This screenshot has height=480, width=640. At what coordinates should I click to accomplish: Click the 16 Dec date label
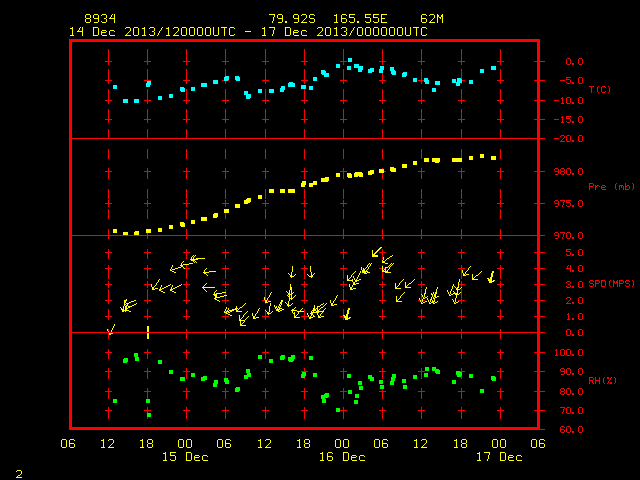pyautogui.click(x=342, y=457)
